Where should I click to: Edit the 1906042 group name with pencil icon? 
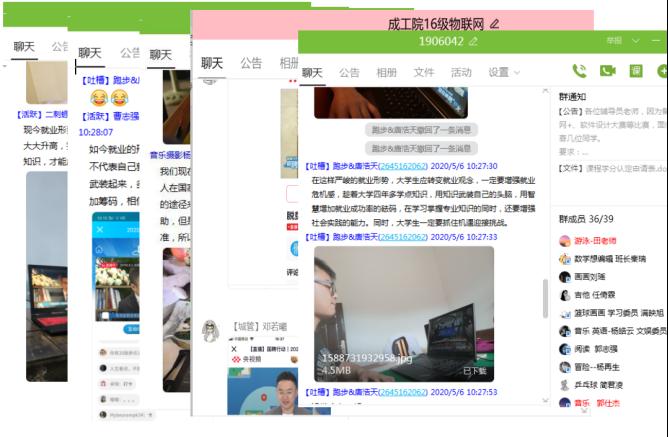pos(473,41)
